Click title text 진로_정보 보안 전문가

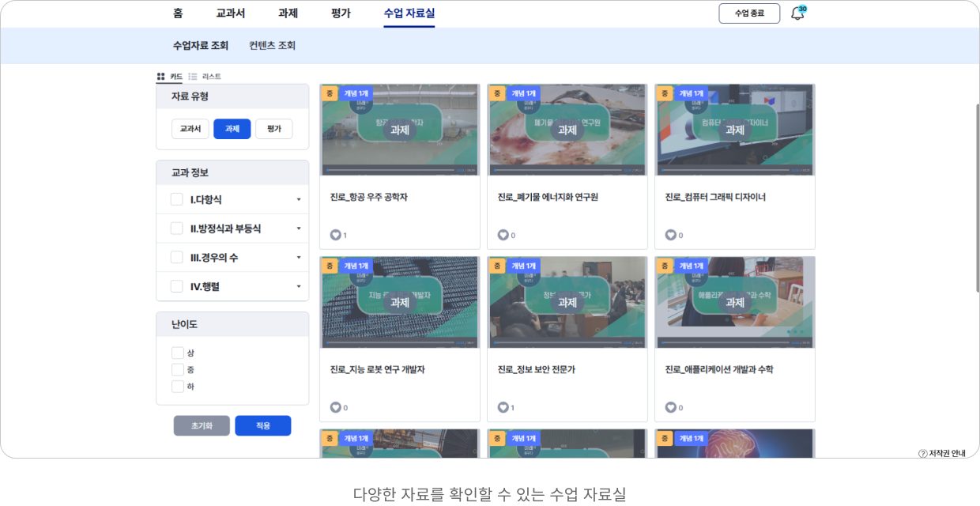pos(537,369)
